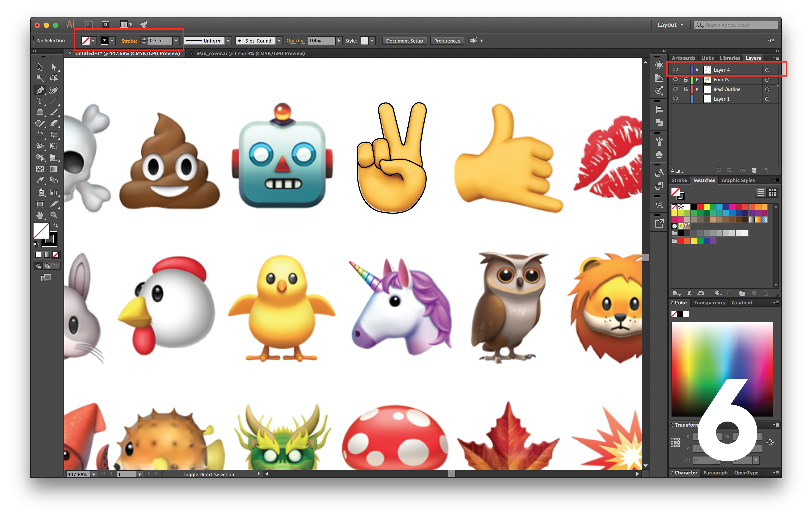Image resolution: width=812 pixels, height=519 pixels.
Task: Select the Zoom tool in toolbar
Action: [54, 215]
